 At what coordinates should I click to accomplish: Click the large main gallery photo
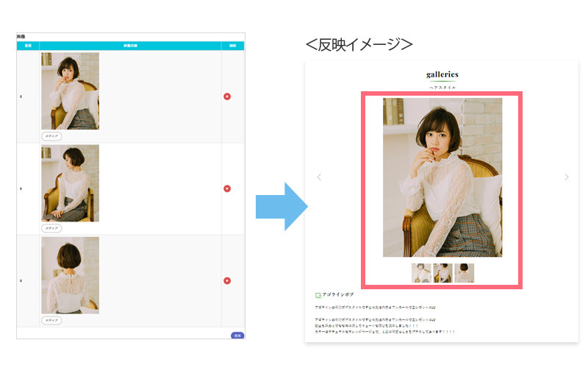click(442, 177)
